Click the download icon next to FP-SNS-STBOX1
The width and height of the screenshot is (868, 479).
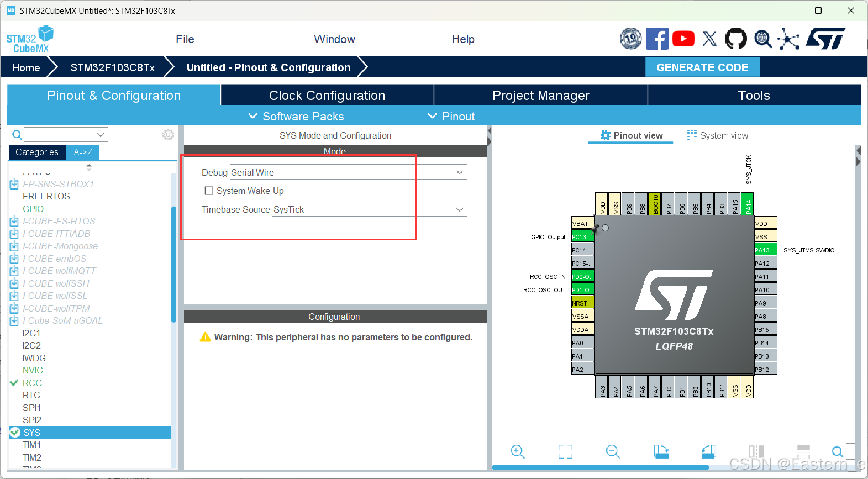pyautogui.click(x=14, y=184)
